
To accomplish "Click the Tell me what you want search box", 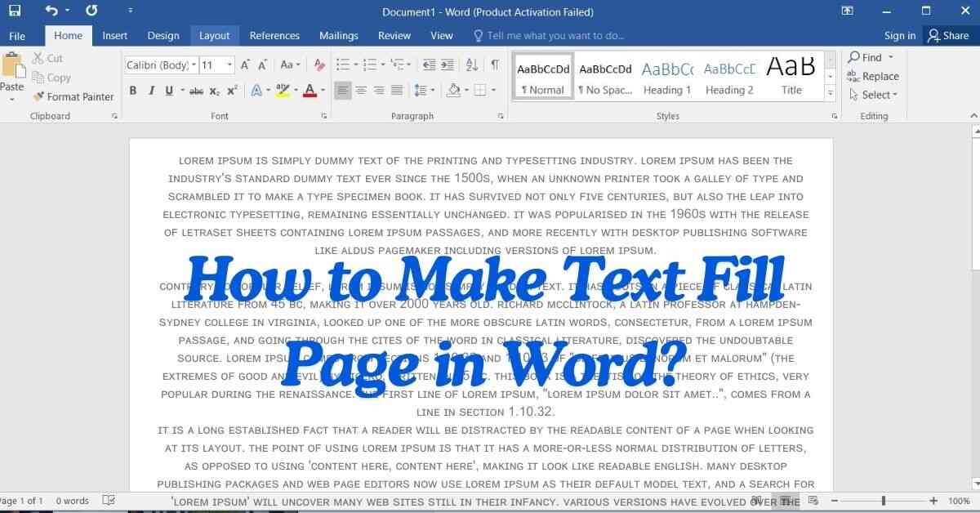I will pyautogui.click(x=555, y=36).
